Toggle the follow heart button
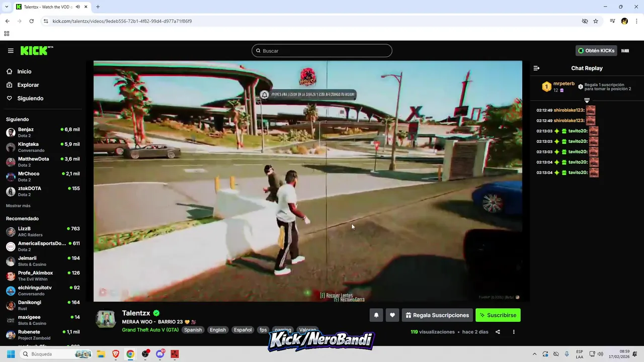Image resolution: width=644 pixels, height=362 pixels. click(392, 315)
